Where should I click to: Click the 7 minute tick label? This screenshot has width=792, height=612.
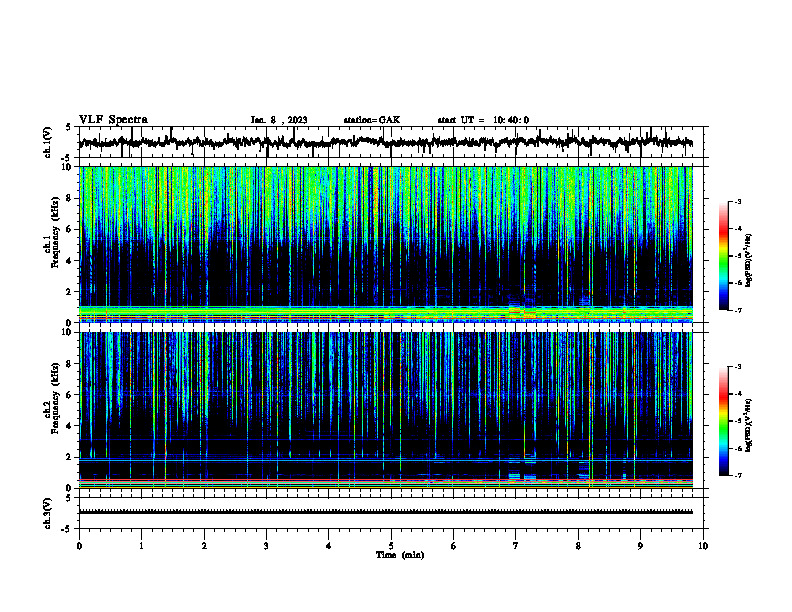pos(516,546)
